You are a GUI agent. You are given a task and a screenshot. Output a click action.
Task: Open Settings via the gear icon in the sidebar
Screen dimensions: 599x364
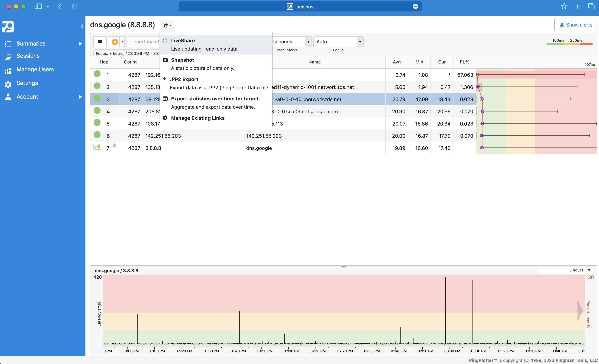[x=8, y=84]
